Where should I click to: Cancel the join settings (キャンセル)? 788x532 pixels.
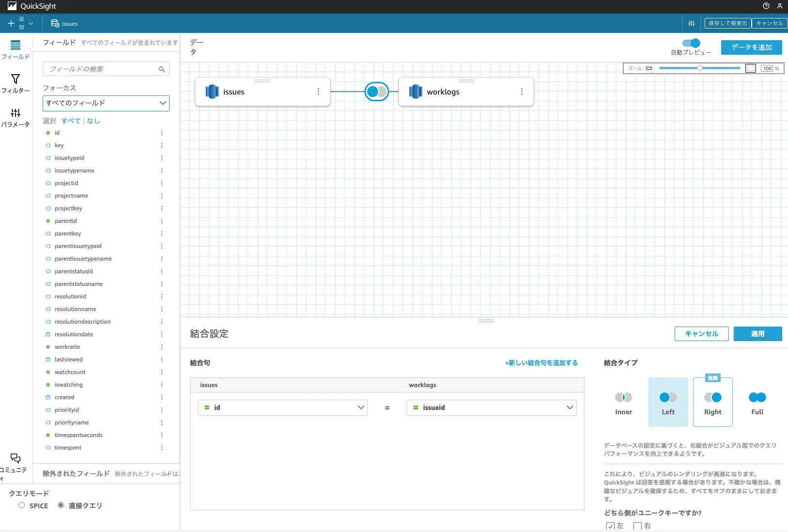click(702, 334)
